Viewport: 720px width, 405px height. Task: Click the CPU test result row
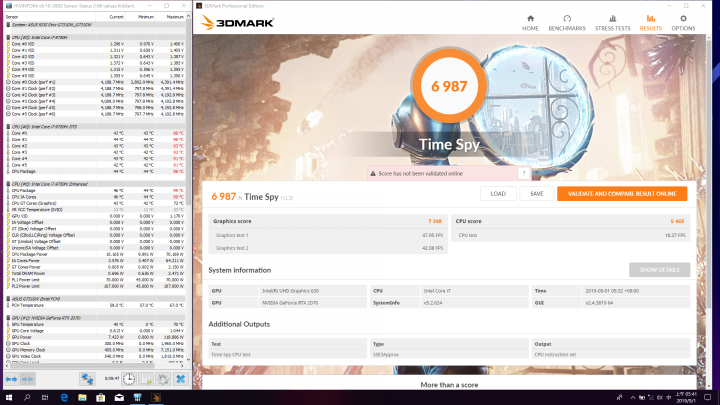pos(570,235)
